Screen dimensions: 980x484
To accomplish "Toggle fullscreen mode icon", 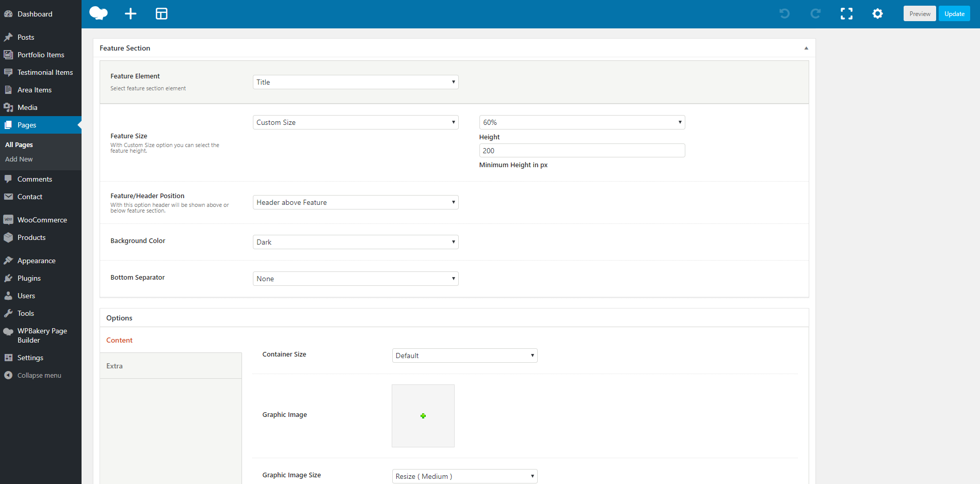I will [846, 13].
